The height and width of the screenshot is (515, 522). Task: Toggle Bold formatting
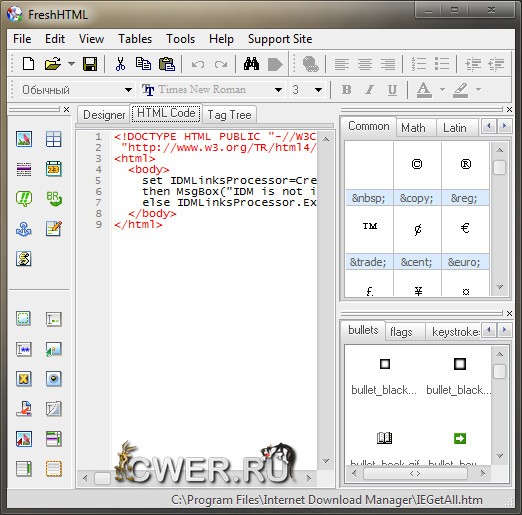347,90
